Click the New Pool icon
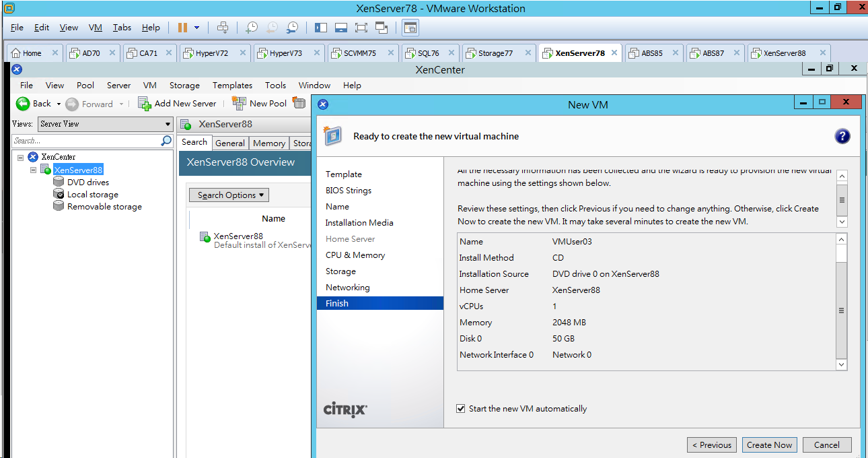868x458 pixels. pyautogui.click(x=239, y=103)
